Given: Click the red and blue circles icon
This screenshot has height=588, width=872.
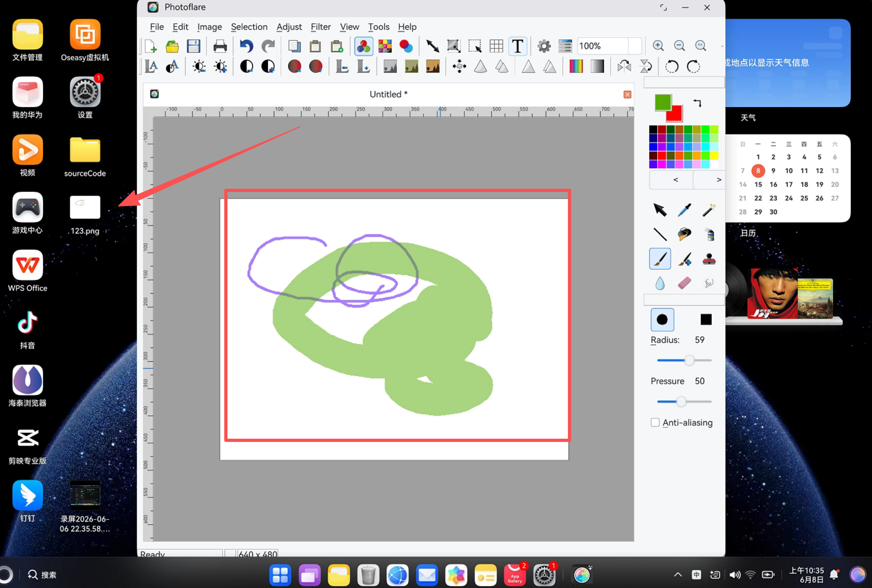Looking at the screenshot, I should point(406,46).
